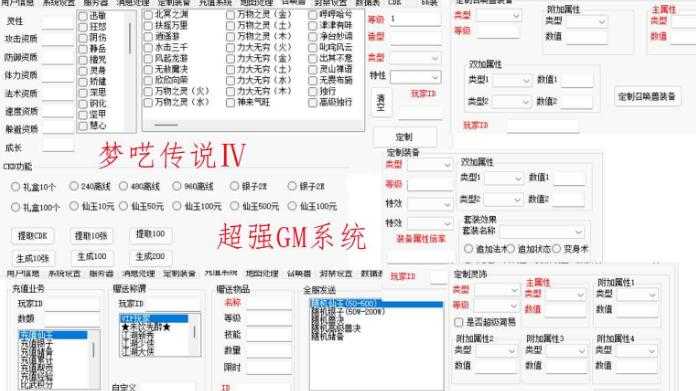
Task: Expand 类型 dropdown under 定制装备
Action: [x=429, y=165]
